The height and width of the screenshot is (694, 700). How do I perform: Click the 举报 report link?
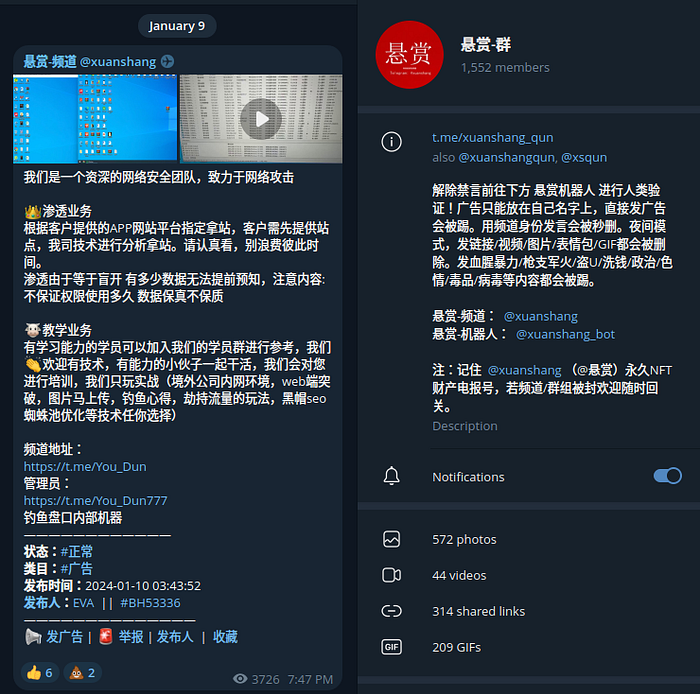pyautogui.click(x=131, y=637)
